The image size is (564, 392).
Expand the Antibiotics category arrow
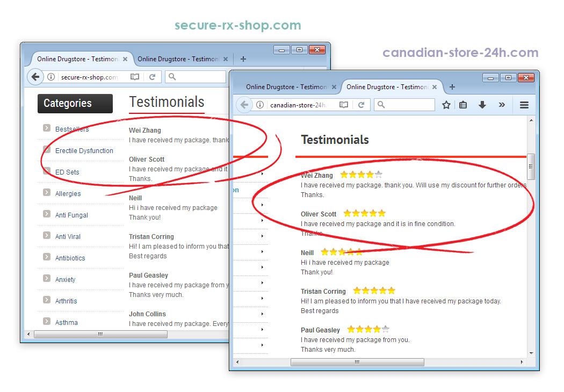tap(47, 257)
